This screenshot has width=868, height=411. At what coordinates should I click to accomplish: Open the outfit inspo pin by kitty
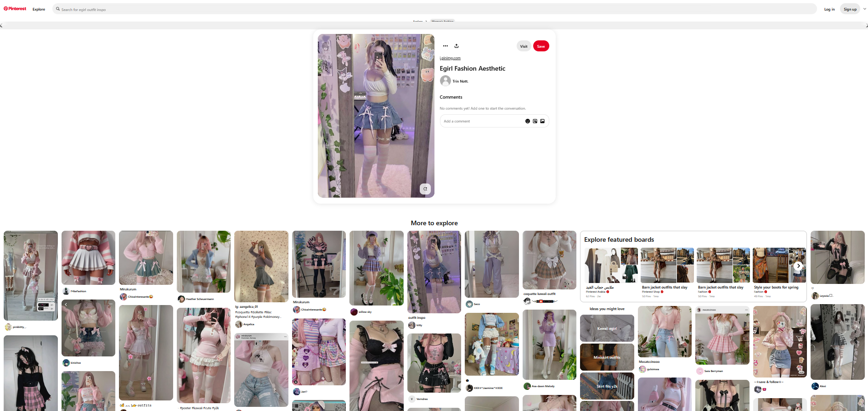point(434,272)
